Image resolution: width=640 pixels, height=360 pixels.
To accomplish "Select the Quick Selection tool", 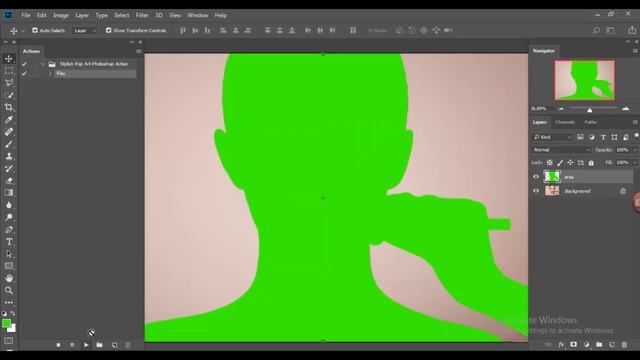I will (9, 95).
